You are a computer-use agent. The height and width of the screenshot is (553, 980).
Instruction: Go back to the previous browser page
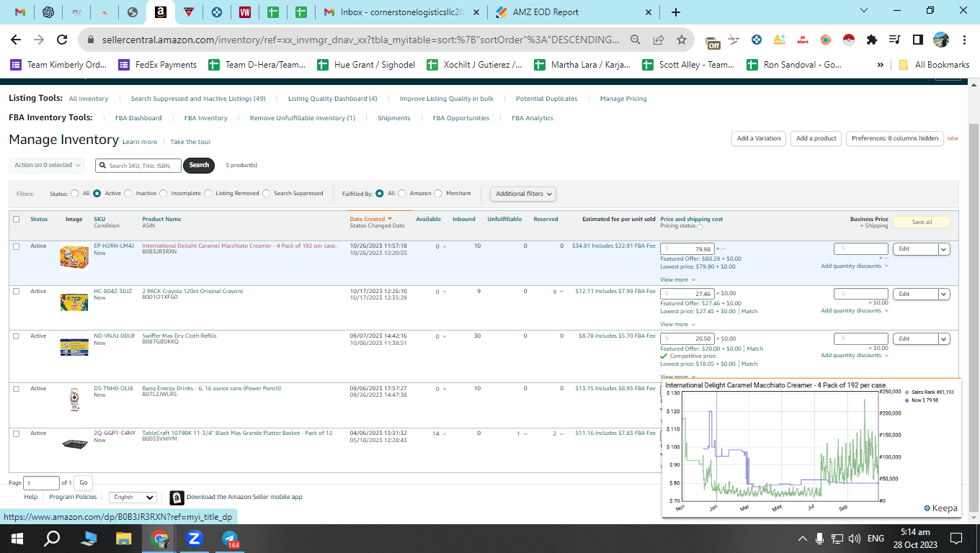(x=16, y=40)
